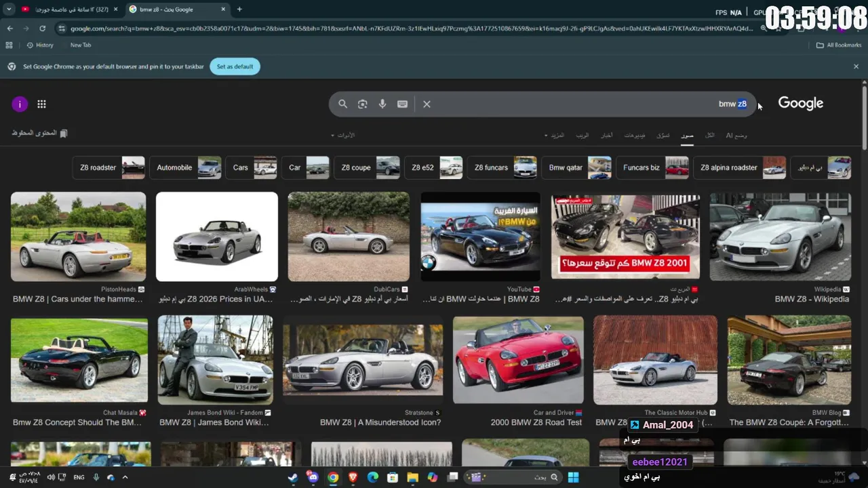868x488 pixels.
Task: Open the DubiCars Z8 image result
Action: click(x=349, y=237)
